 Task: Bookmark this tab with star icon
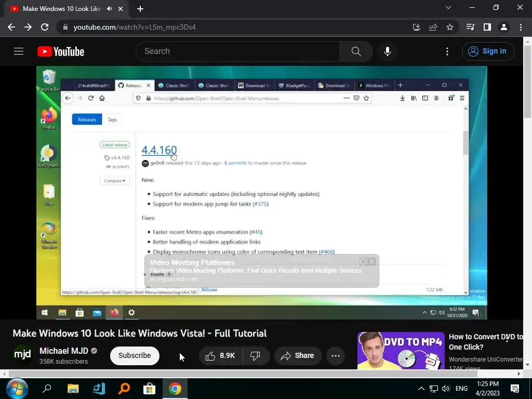(x=450, y=27)
